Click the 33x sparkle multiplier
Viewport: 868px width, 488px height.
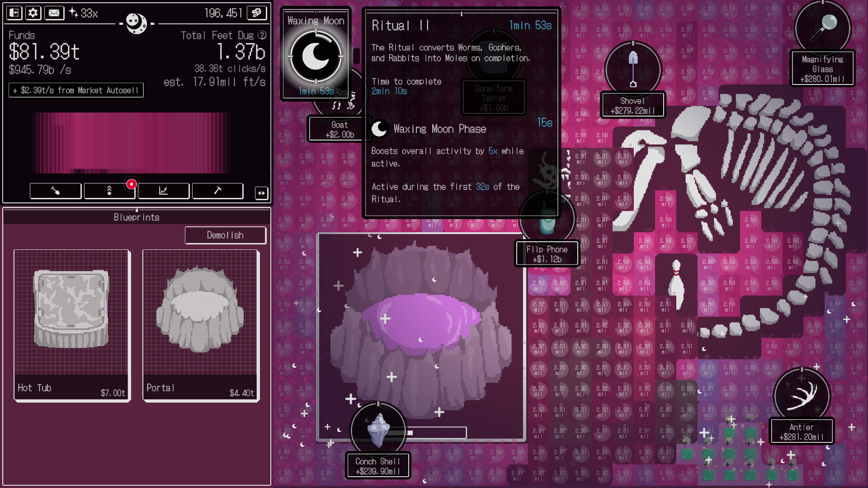[x=84, y=13]
